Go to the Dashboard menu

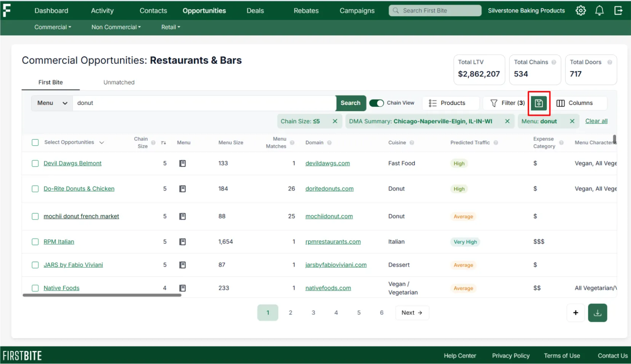tap(51, 11)
